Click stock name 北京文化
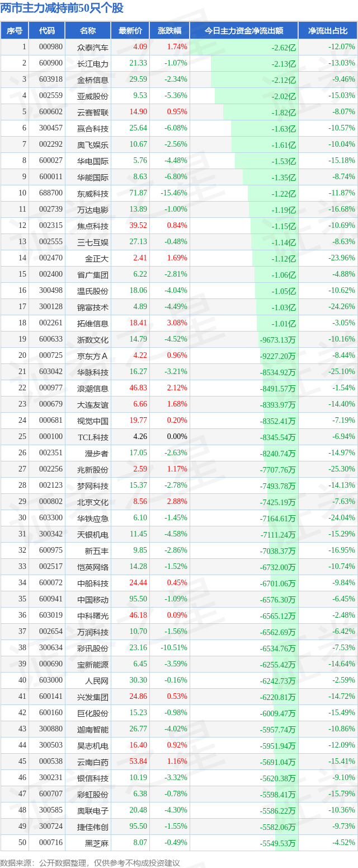This screenshot has height=868, width=358. [x=92, y=502]
